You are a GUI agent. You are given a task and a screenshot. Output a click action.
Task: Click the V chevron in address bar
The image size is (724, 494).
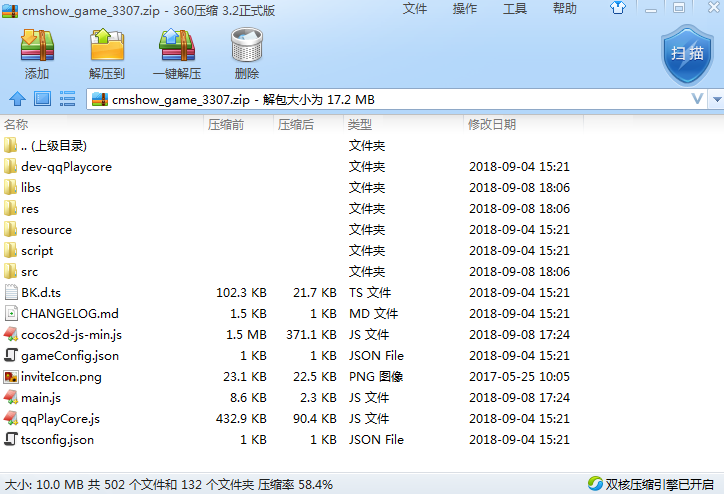tap(698, 99)
